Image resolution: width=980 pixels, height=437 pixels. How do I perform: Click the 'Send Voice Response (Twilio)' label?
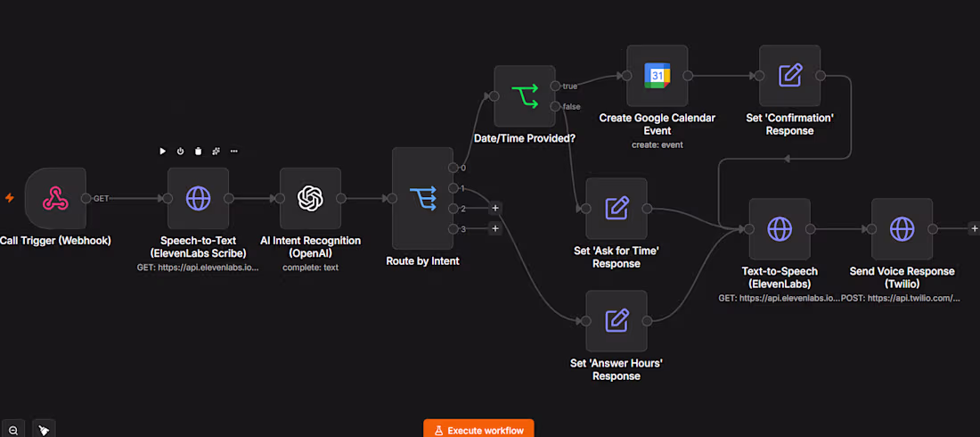(902, 277)
